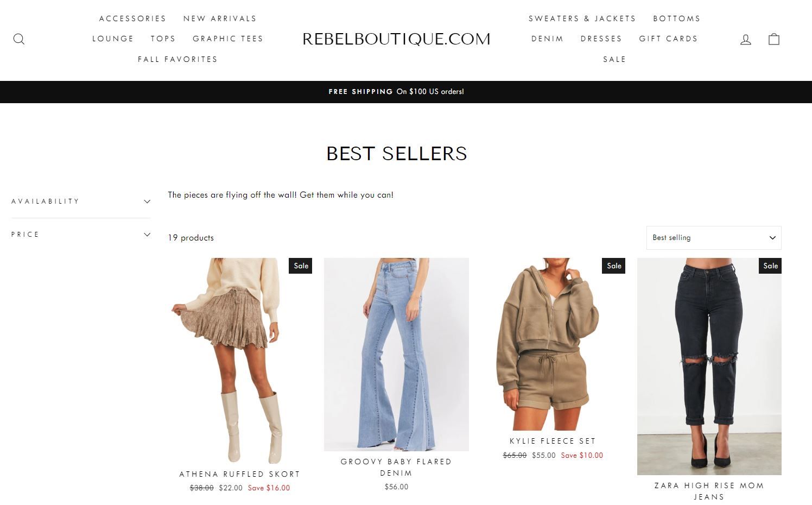View the black ripped mom jeans image

pyautogui.click(x=709, y=367)
